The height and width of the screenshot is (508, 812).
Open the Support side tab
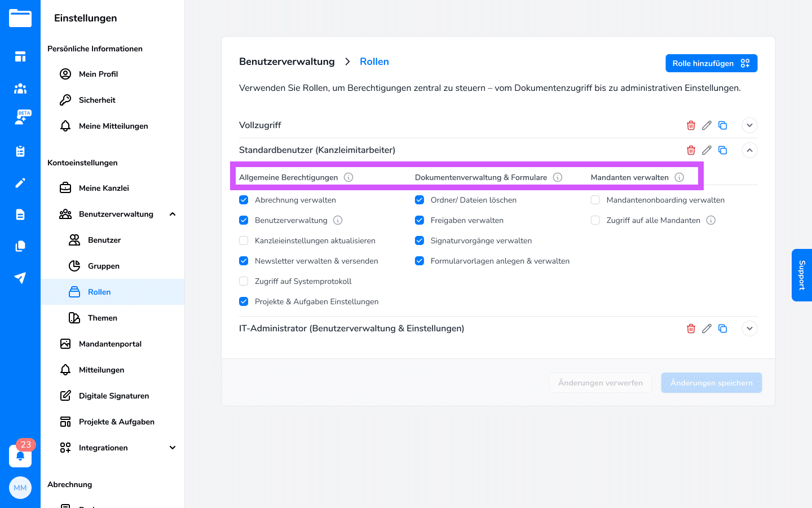click(x=802, y=275)
